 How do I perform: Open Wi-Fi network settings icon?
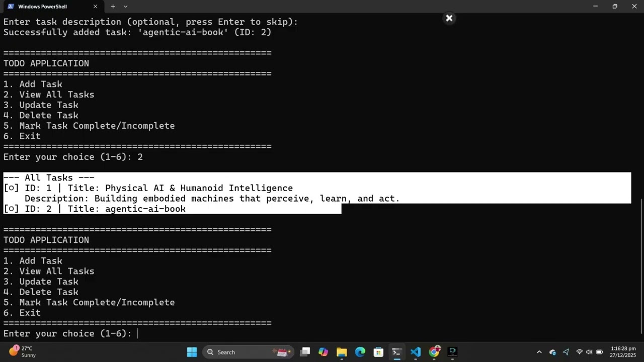(580, 352)
